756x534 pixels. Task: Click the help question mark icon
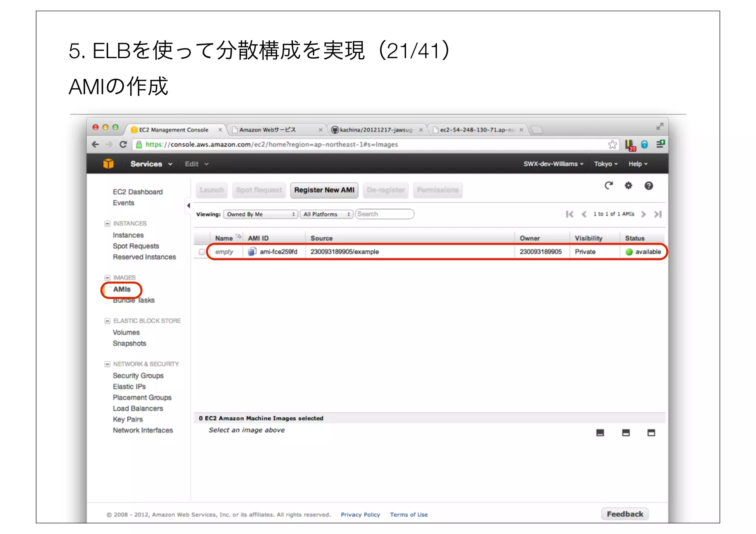coord(649,186)
